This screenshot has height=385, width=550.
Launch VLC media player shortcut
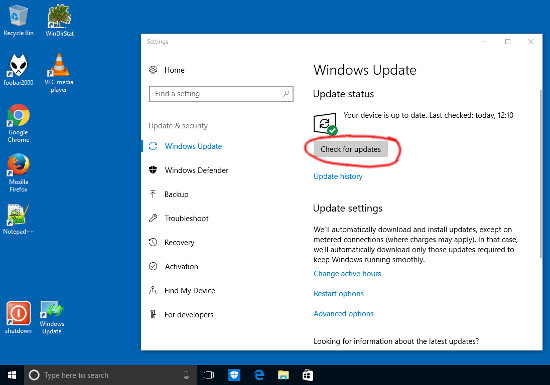pyautogui.click(x=59, y=73)
